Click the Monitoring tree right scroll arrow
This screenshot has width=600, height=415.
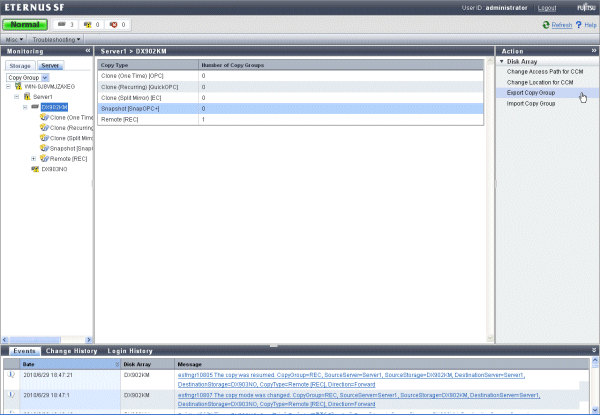point(89,340)
